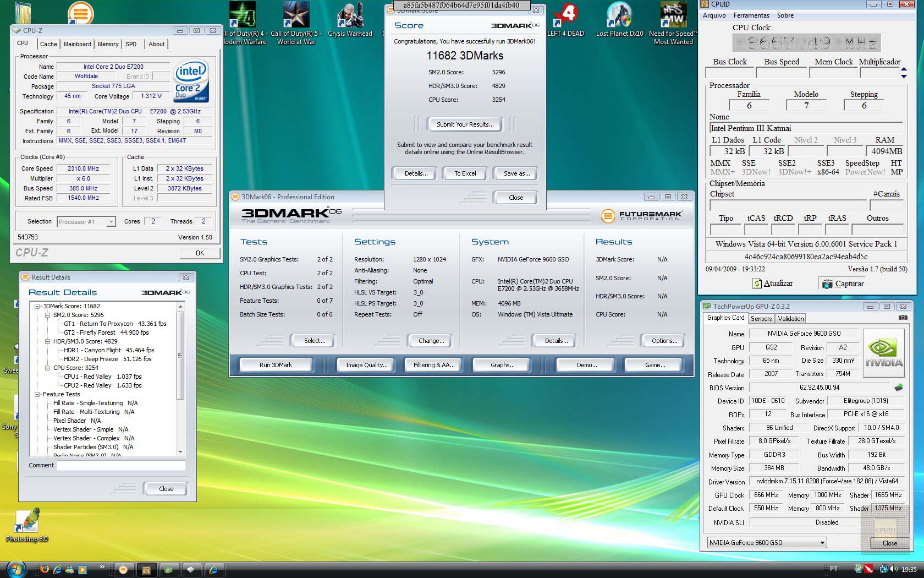Open the Arquivo menu in CPUID
The height and width of the screenshot is (578, 924).
click(x=714, y=15)
